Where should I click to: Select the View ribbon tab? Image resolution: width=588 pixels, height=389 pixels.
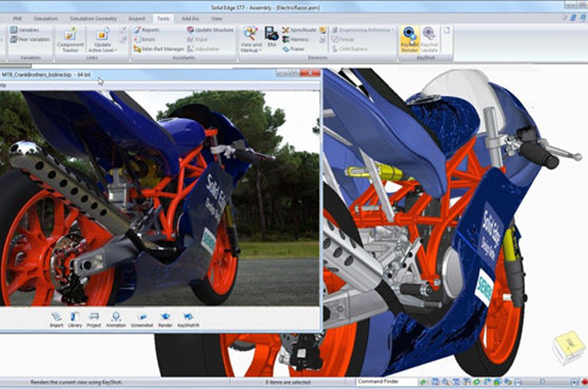click(216, 17)
